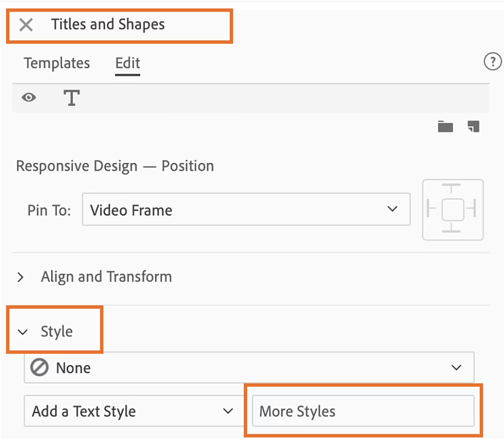504x439 pixels.
Task: Click the Titles and Shapes panel title
Action: pos(108,25)
